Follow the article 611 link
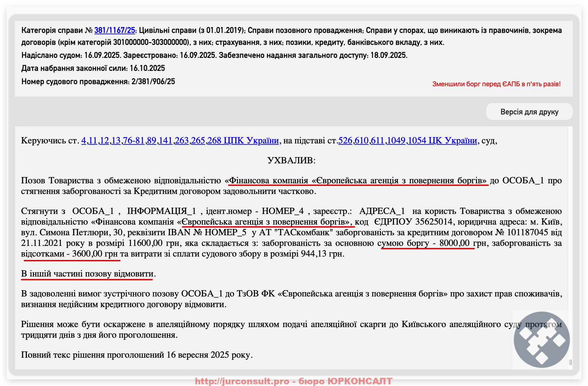Viewport: 588px width, 386px height. click(377, 141)
